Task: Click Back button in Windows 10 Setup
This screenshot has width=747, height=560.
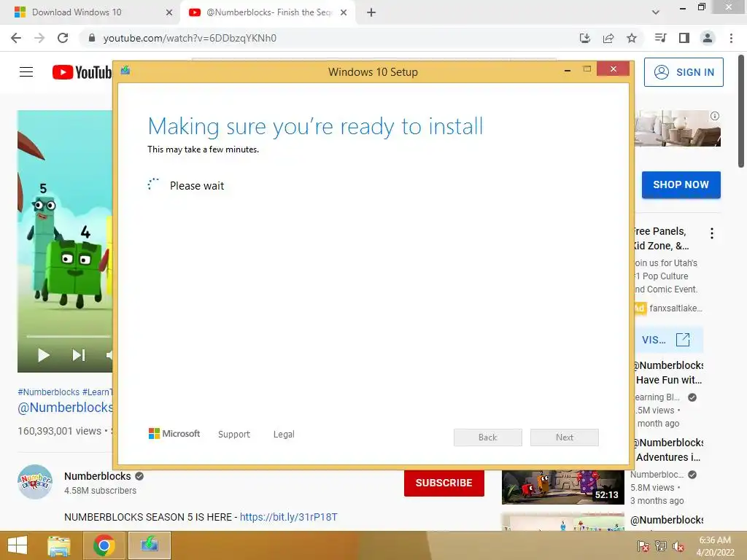Action: (488, 437)
